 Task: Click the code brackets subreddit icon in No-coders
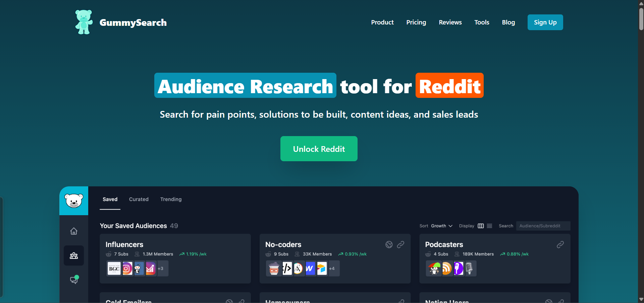[287, 268]
